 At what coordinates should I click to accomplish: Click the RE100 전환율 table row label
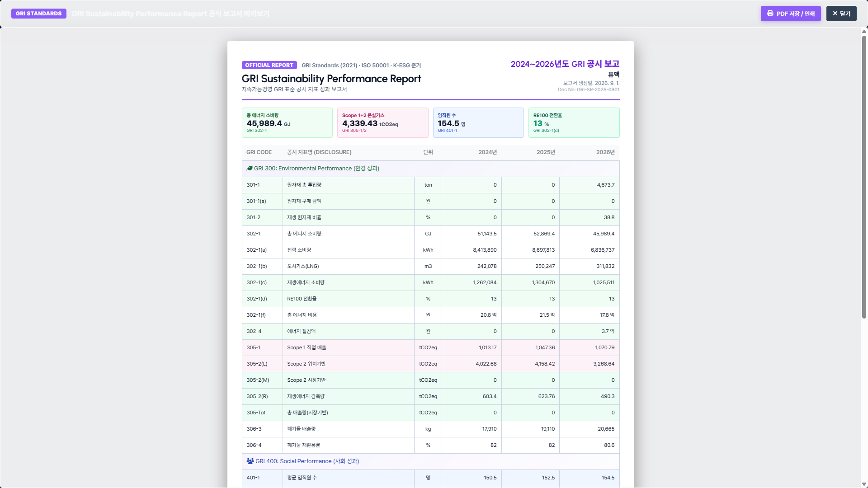302,299
